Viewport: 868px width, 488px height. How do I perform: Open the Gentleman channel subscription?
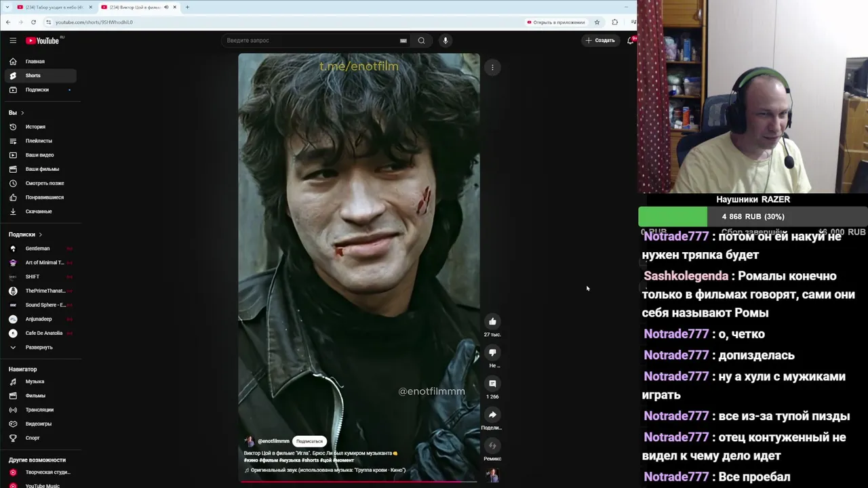[41, 249]
